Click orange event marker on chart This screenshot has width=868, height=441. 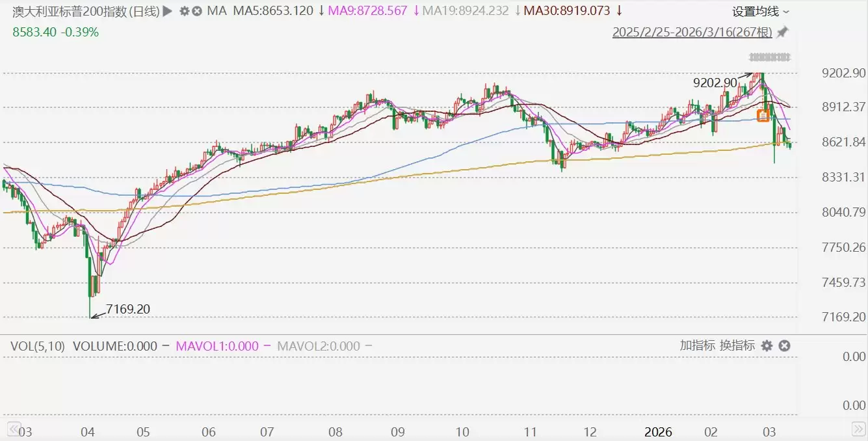763,116
